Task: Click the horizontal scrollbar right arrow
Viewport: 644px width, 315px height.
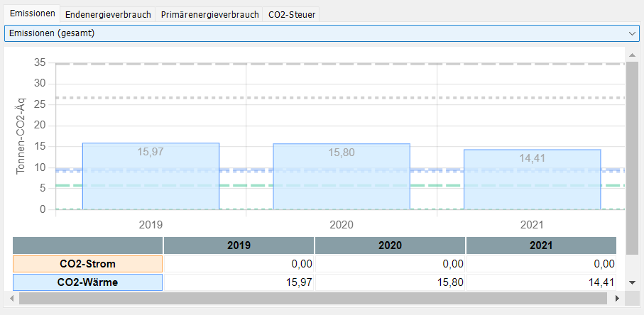Action: click(x=616, y=299)
